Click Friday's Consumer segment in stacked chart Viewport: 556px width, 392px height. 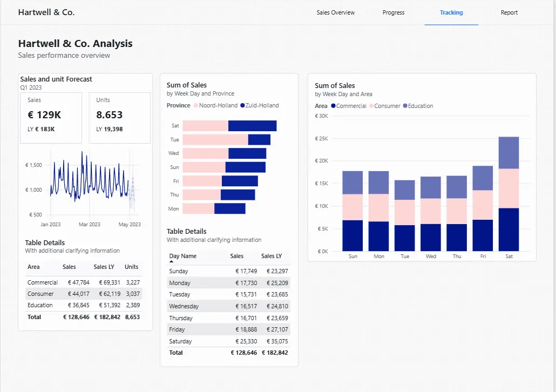click(x=483, y=205)
